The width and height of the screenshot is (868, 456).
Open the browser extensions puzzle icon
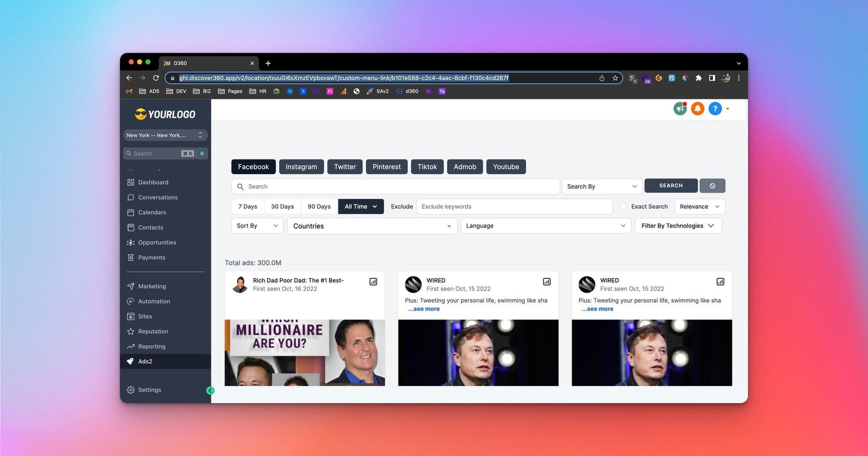698,78
